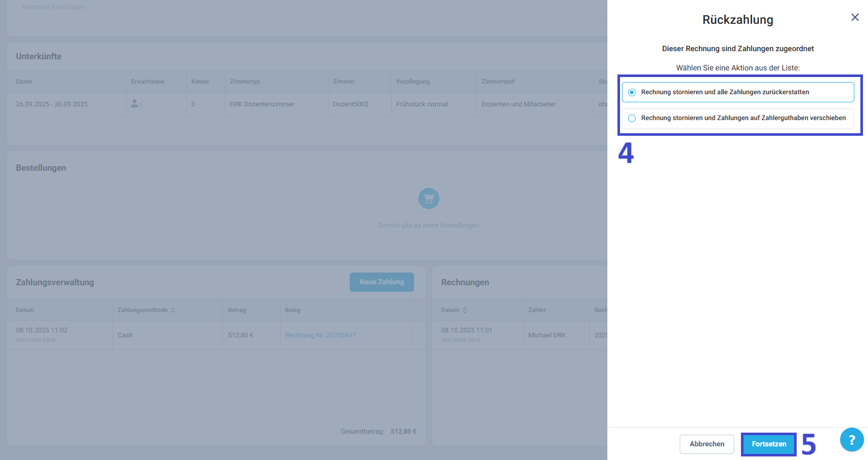Click the Zimmertyp column header

coord(245,82)
